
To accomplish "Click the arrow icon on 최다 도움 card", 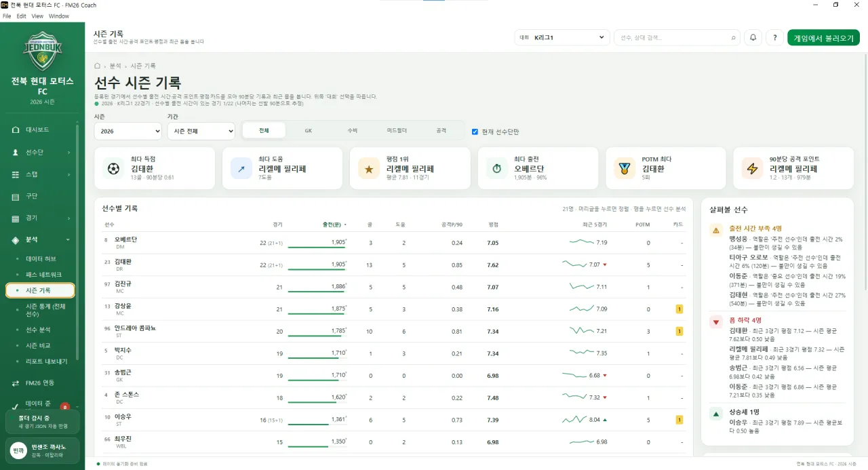I will point(241,168).
